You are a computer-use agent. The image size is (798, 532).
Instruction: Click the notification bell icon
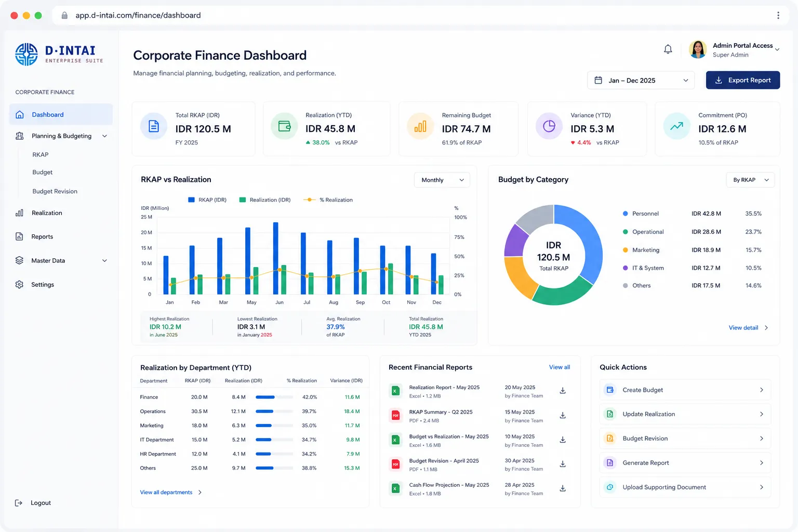(x=668, y=49)
